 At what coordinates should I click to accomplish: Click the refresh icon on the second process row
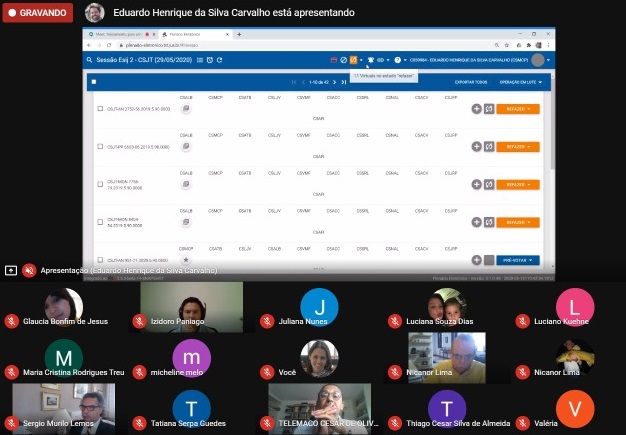(x=489, y=147)
